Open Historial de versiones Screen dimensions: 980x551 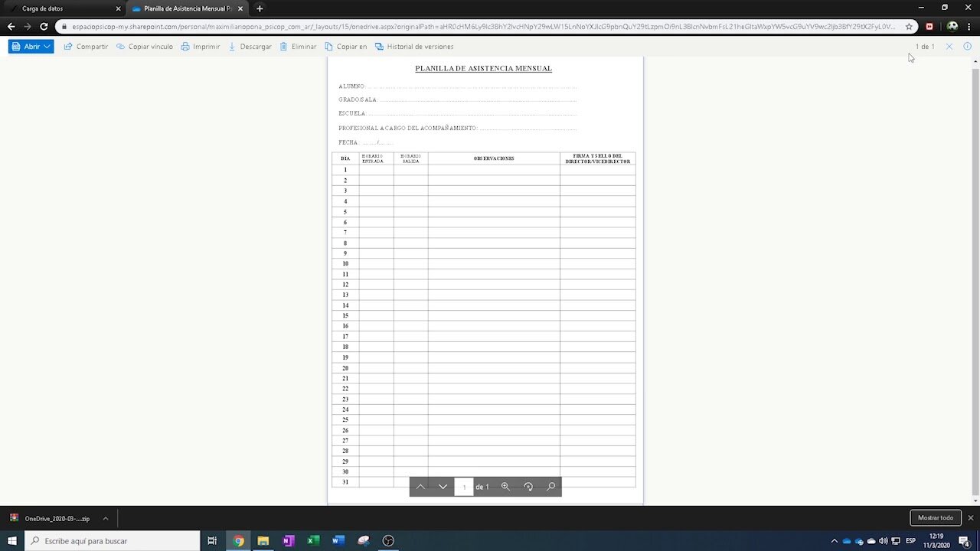414,47
